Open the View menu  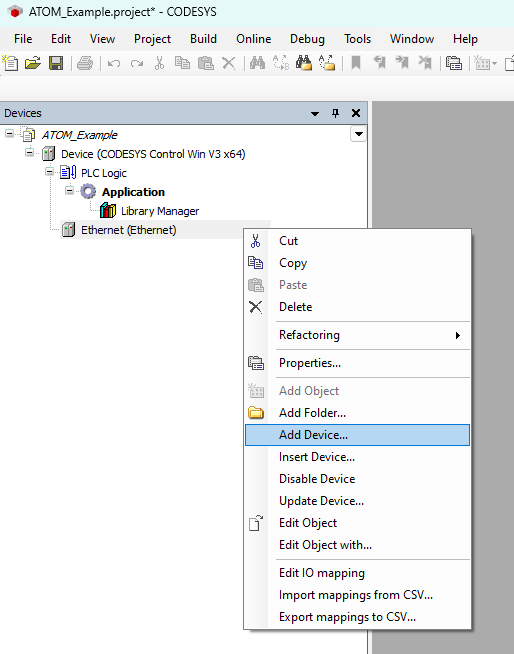(102, 39)
